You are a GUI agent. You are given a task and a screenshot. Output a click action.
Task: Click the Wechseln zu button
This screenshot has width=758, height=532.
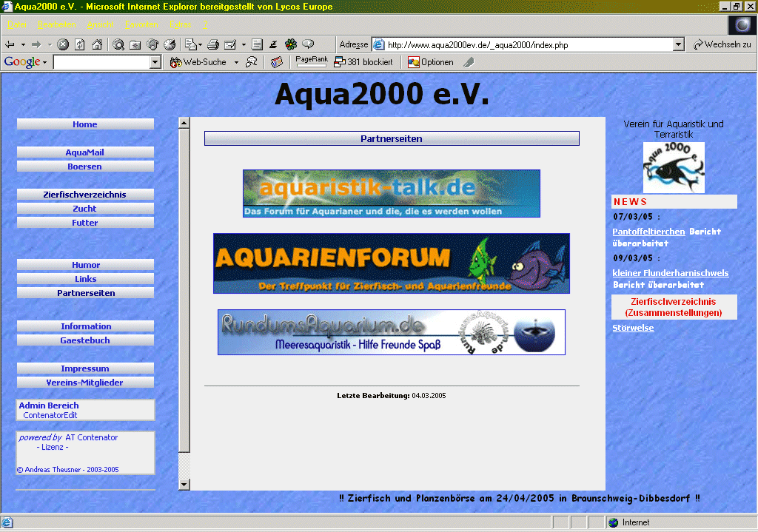tap(722, 44)
